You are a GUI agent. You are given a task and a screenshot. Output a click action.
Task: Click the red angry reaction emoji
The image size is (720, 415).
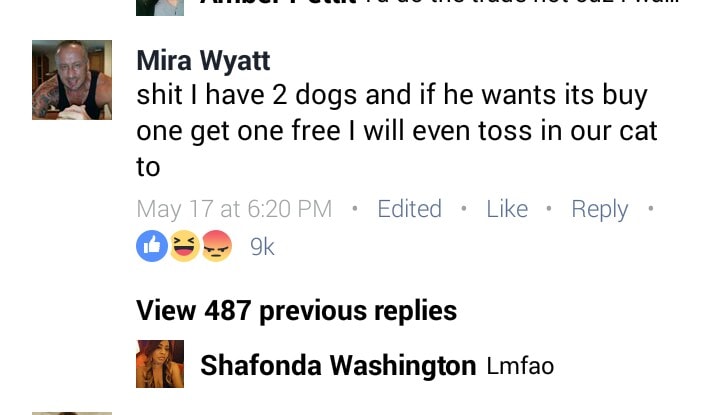pyautogui.click(x=217, y=246)
